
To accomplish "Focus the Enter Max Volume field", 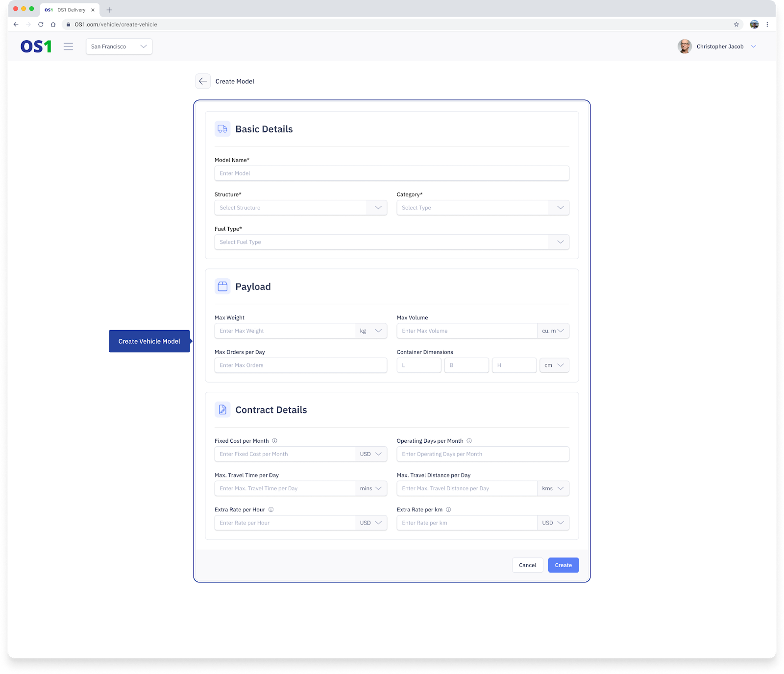I will coord(467,331).
